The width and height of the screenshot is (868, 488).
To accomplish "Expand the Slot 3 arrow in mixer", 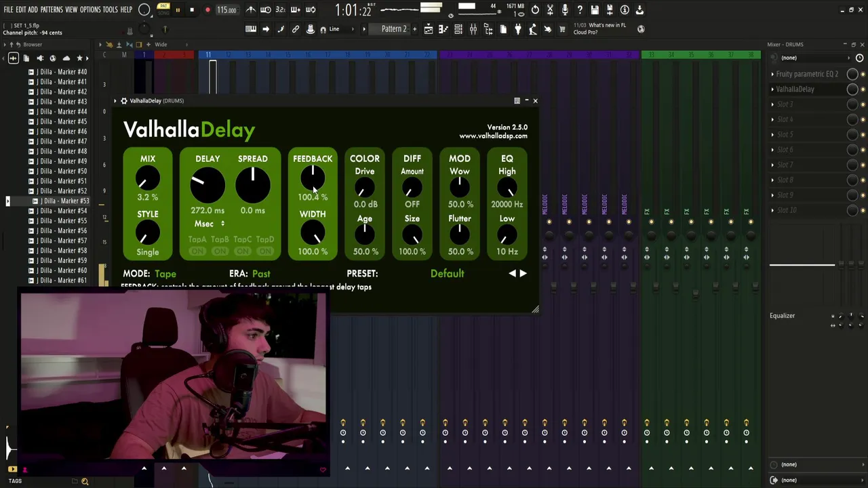I will point(772,104).
